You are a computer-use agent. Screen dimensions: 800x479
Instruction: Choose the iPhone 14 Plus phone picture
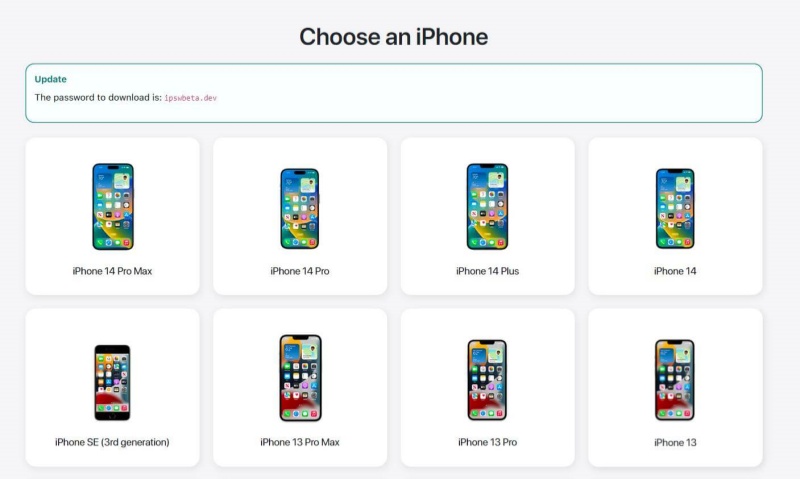(487, 207)
